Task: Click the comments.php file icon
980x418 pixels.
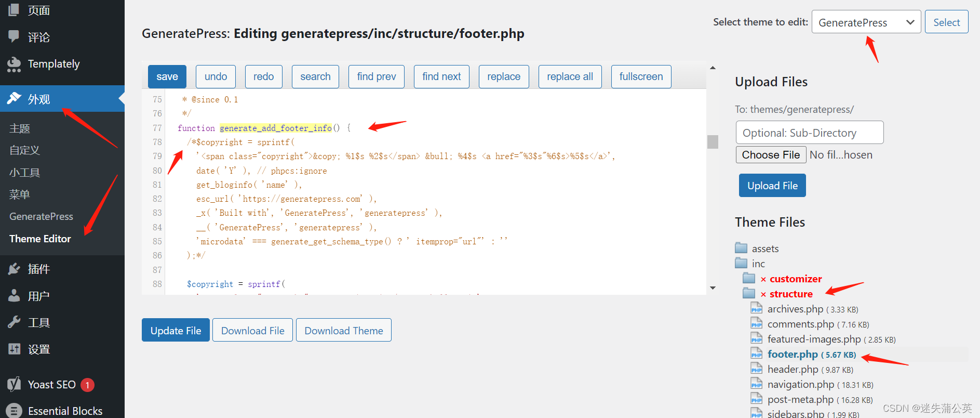Action: 757,323
